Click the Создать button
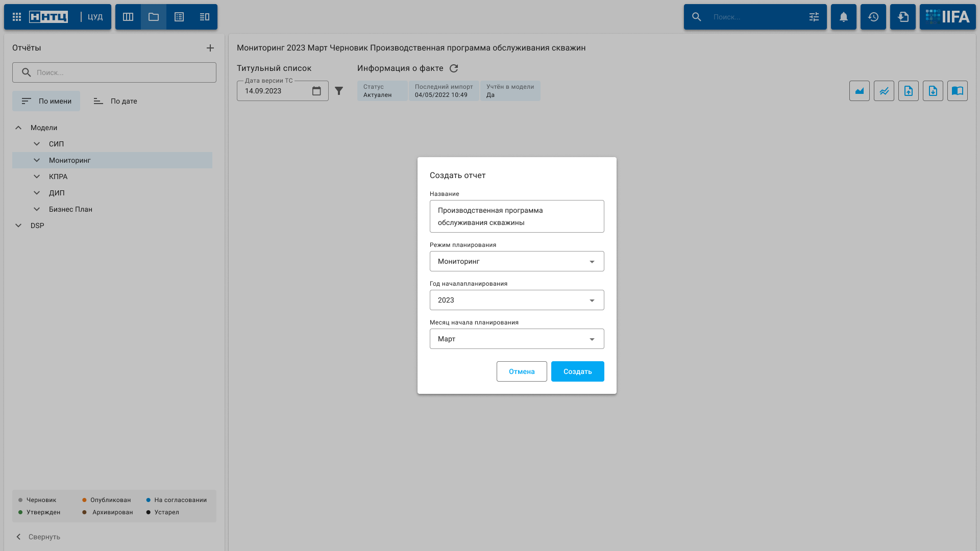Viewport: 980px width, 551px height. (577, 371)
